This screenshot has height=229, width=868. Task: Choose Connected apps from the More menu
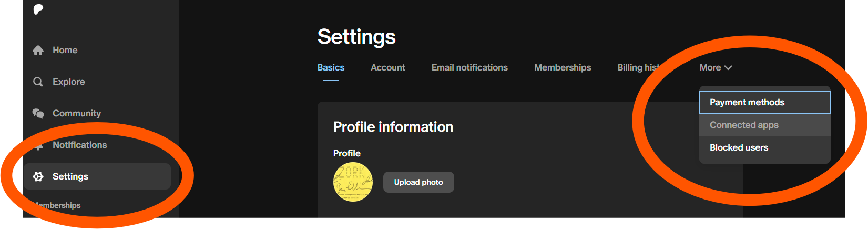click(x=764, y=125)
